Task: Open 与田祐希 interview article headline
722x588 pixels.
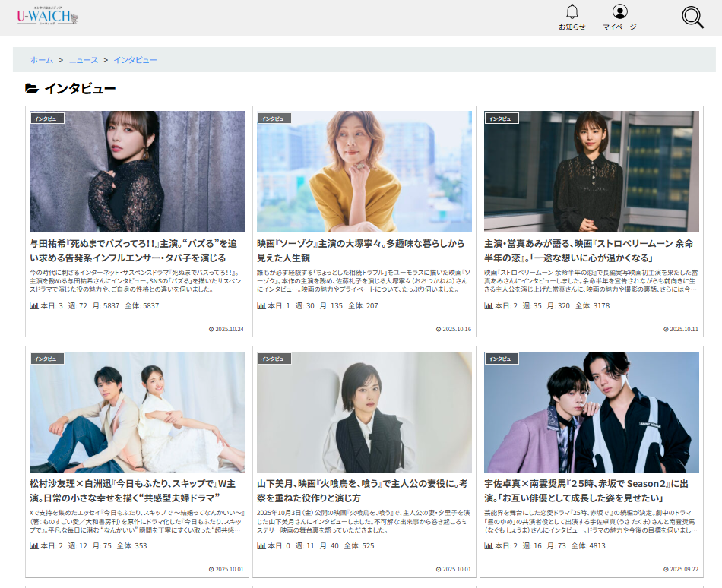Action: (137, 251)
